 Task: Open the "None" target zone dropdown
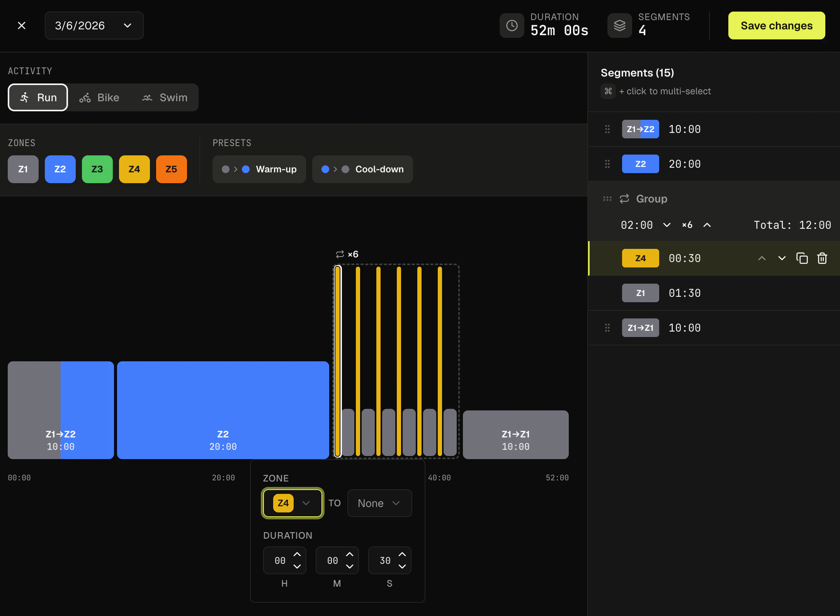[379, 503]
